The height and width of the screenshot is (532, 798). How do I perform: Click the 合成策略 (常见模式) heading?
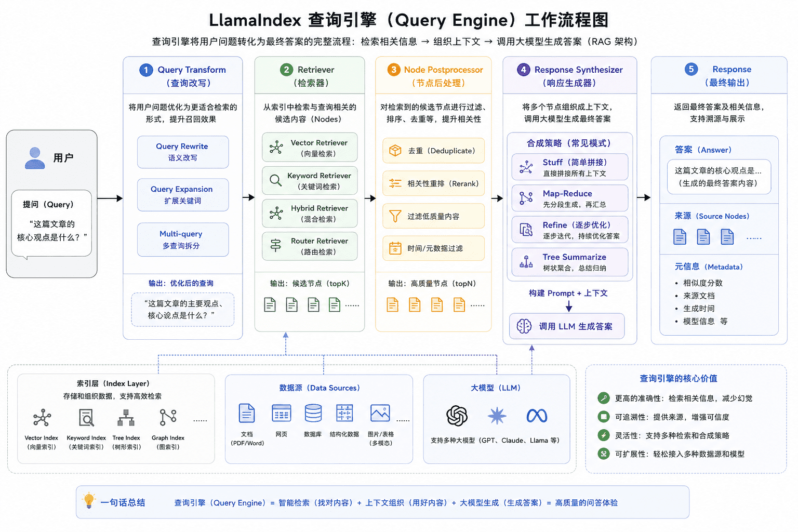tap(569, 143)
